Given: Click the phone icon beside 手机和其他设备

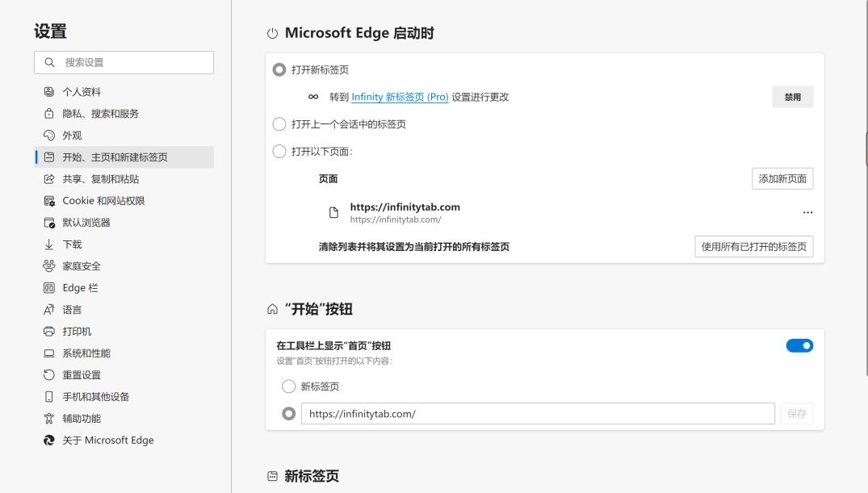Looking at the screenshot, I should (49, 397).
